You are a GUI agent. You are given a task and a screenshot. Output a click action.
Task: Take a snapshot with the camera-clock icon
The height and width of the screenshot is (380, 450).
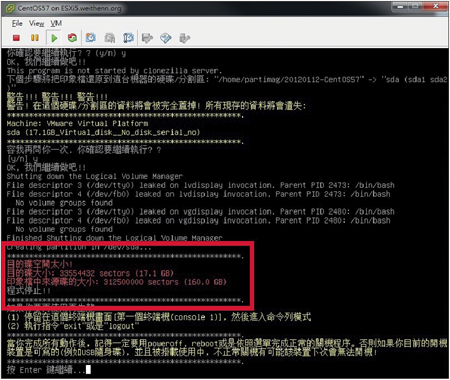click(91, 38)
